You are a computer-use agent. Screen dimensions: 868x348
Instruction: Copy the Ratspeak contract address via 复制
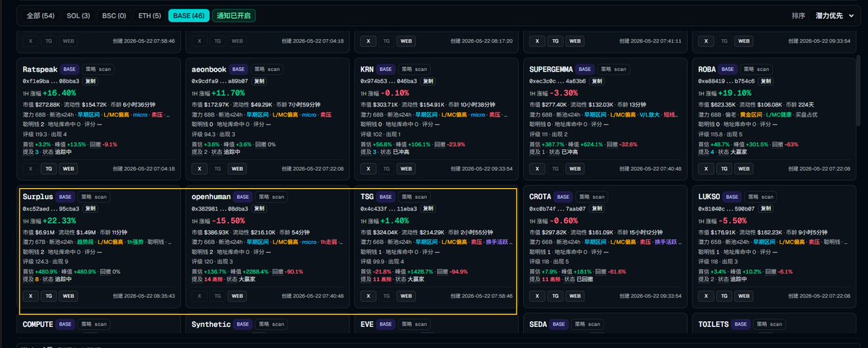pyautogui.click(x=91, y=82)
